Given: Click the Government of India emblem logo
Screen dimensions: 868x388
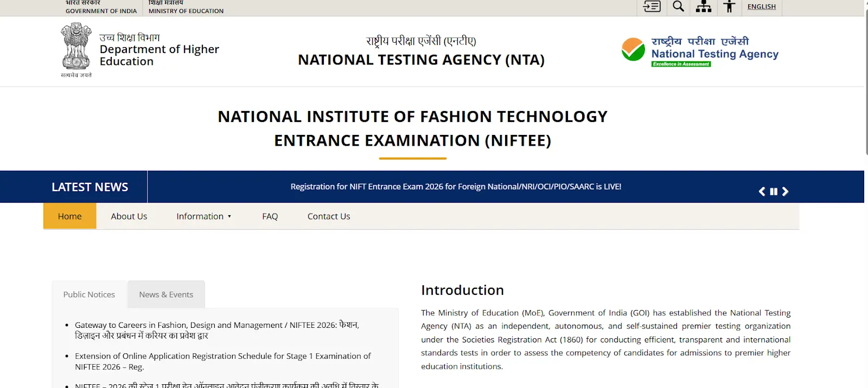Looking at the screenshot, I should [x=76, y=50].
